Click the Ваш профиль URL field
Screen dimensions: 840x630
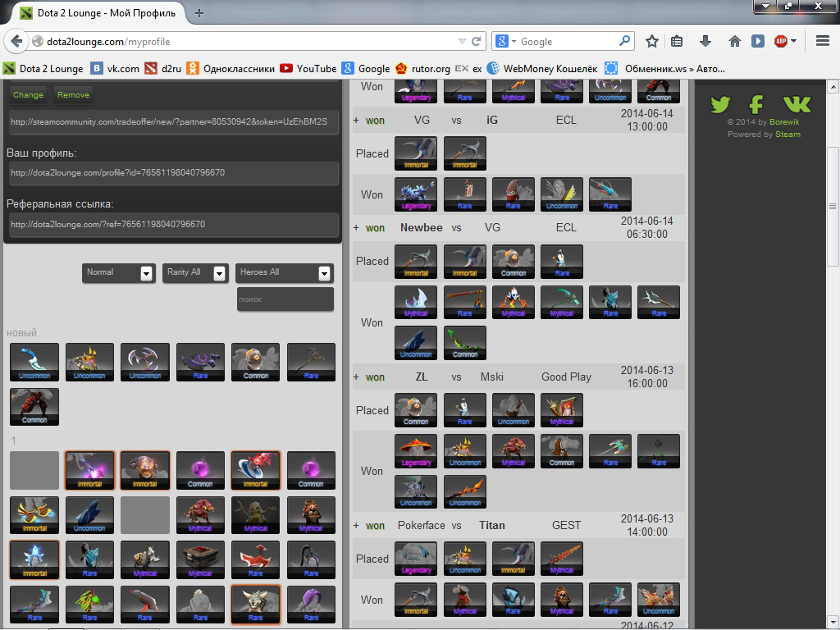(x=174, y=173)
